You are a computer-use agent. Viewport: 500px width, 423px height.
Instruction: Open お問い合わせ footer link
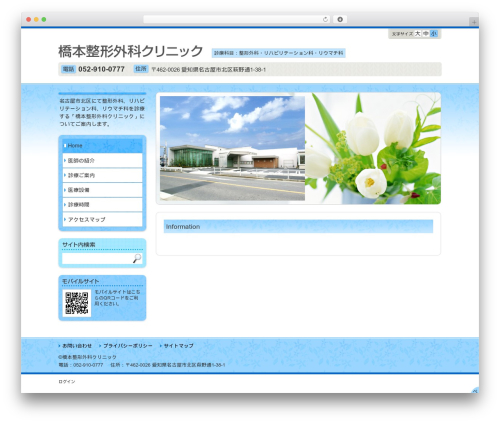tap(77, 346)
